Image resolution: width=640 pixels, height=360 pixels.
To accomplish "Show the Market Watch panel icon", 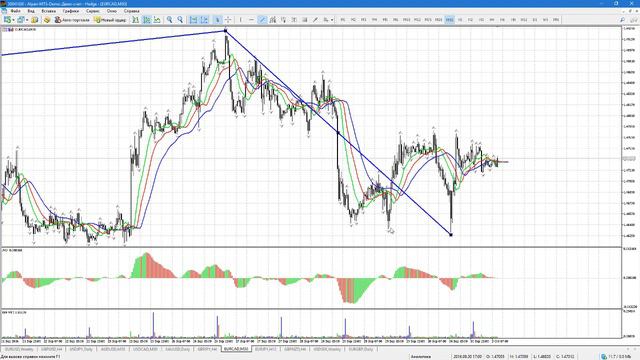I will (35, 20).
